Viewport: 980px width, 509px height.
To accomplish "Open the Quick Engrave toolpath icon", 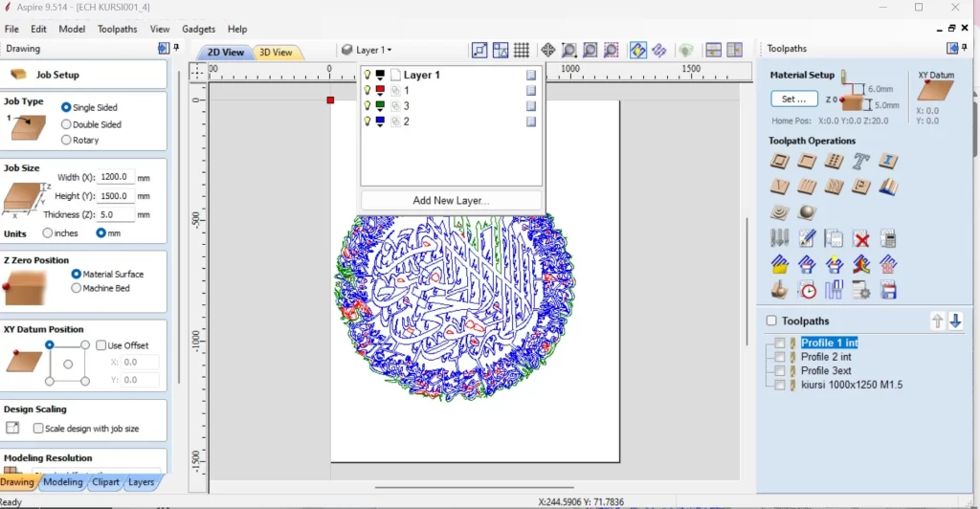I will (860, 161).
